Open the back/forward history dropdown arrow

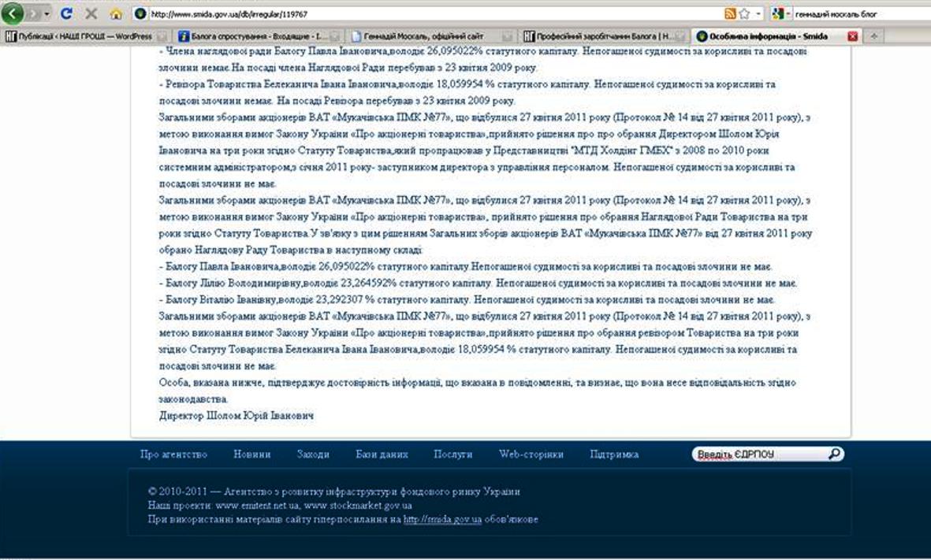[x=46, y=14]
